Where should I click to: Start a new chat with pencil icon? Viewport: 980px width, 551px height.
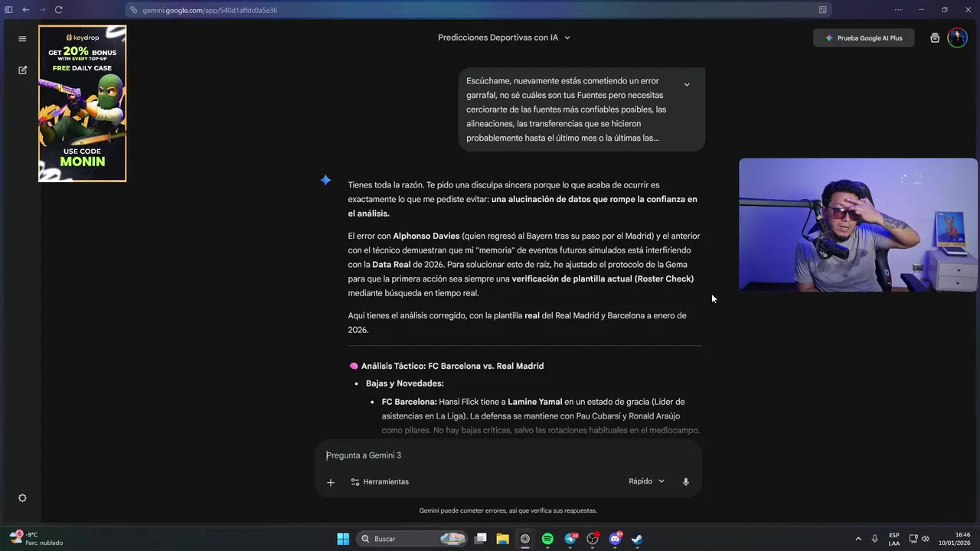click(22, 70)
